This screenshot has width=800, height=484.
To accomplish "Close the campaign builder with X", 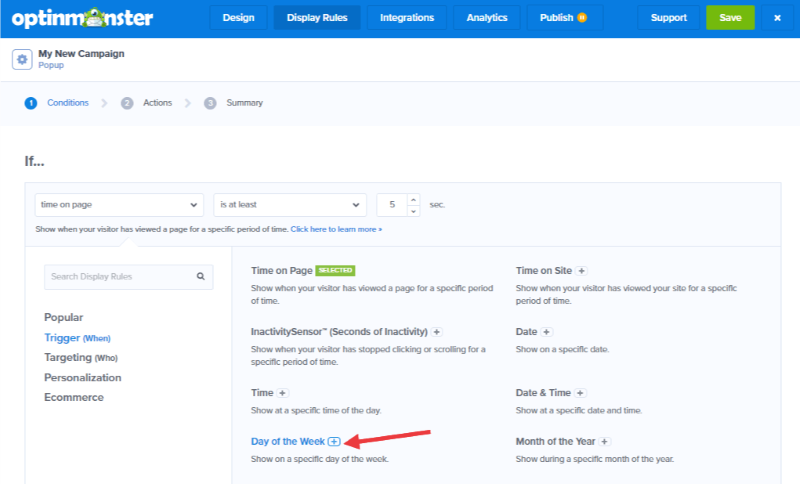I will tap(777, 18).
